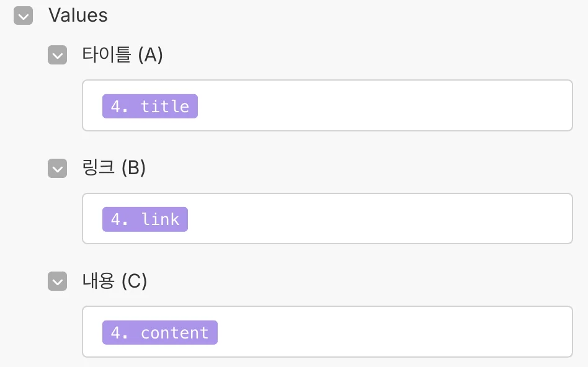This screenshot has height=367, width=588.
Task: Click before the '4. link' pill in field
Action: 94,219
